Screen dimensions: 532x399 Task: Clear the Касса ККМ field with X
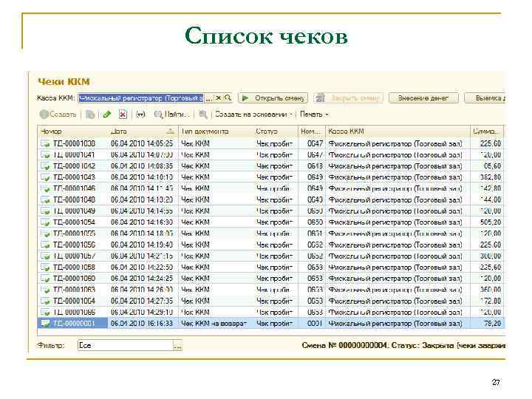[219, 98]
